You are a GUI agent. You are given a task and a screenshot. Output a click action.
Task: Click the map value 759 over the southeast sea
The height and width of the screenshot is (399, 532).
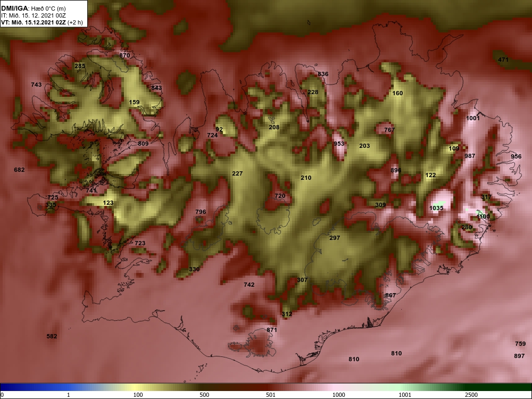(520, 344)
